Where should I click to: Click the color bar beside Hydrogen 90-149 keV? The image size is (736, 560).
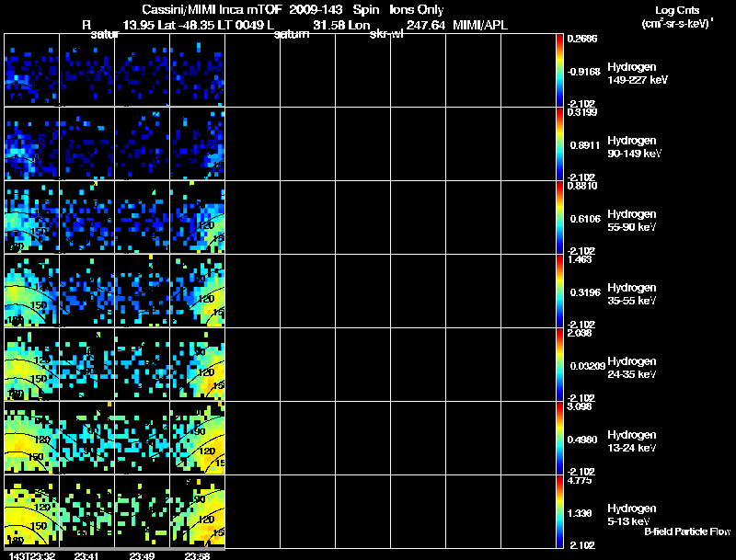559,143
